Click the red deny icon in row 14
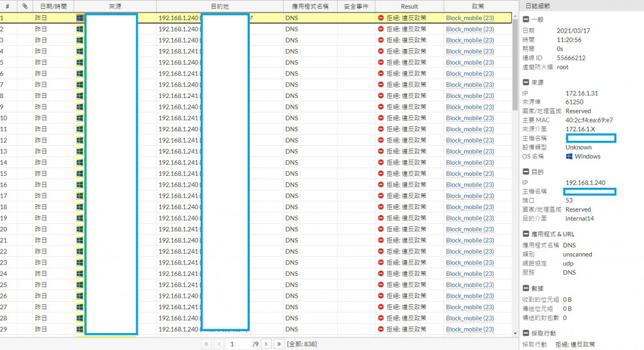The height and width of the screenshot is (350, 644). [x=380, y=163]
